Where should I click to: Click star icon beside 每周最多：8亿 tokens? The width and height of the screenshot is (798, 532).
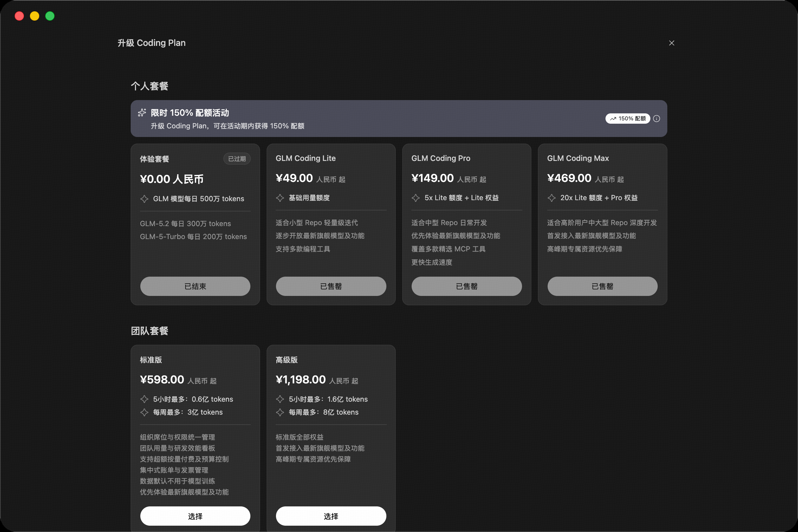pyautogui.click(x=280, y=412)
